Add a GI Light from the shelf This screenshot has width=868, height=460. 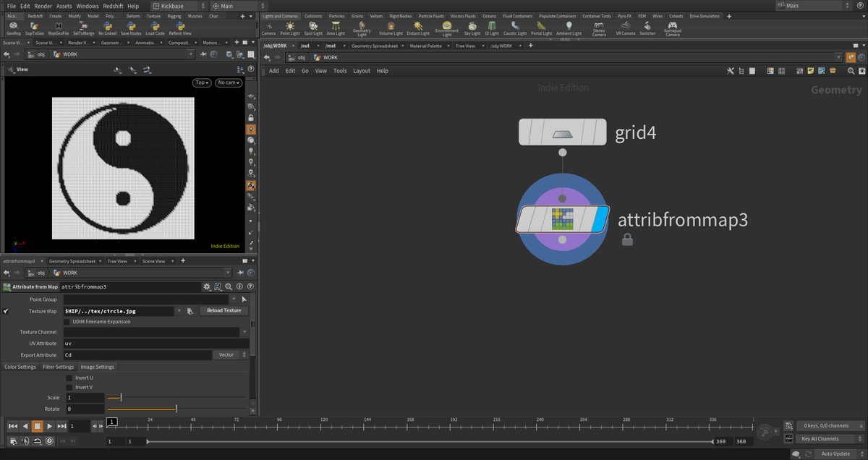click(492, 28)
